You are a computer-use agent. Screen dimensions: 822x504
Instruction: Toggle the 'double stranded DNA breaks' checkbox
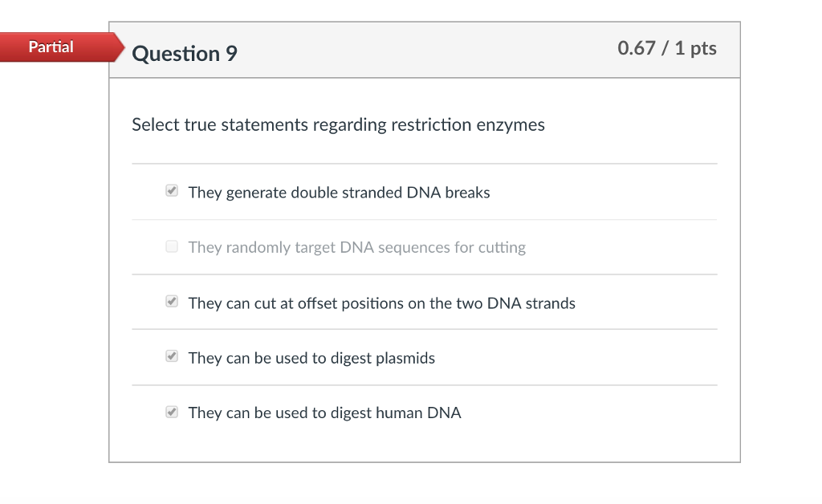pyautogui.click(x=172, y=190)
